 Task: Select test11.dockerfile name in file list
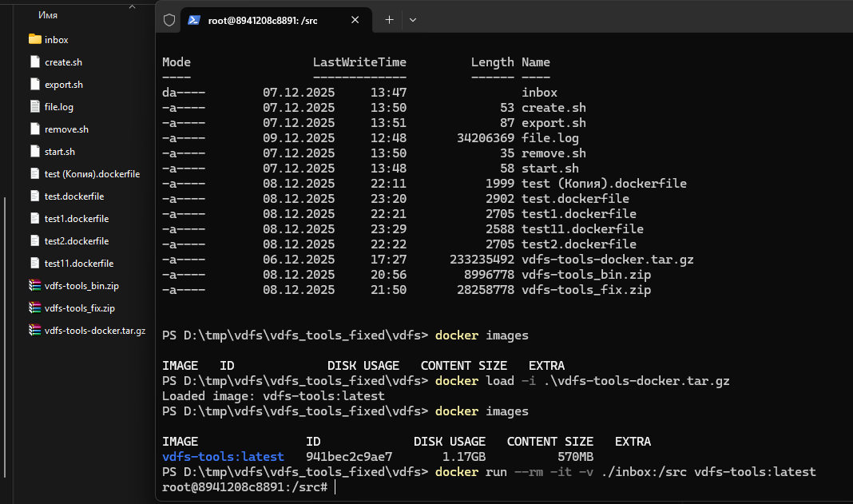[x=79, y=263]
